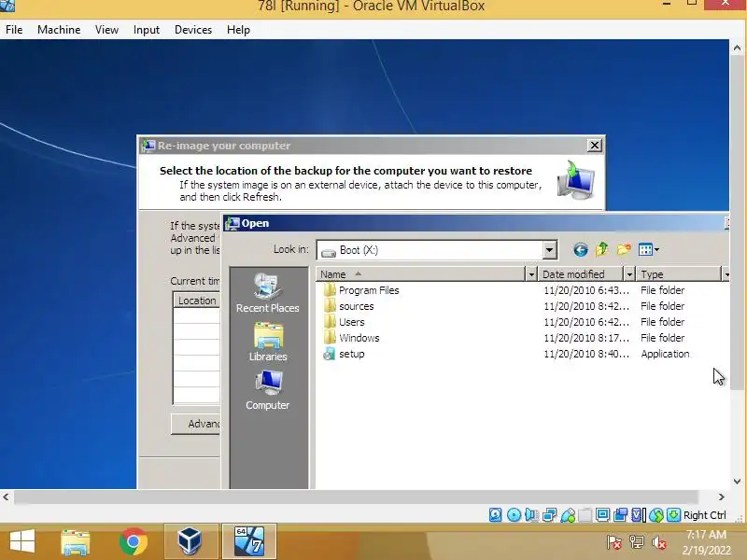Click the Up One Level folder icon
Screen dimensions: 747x560
coord(601,249)
